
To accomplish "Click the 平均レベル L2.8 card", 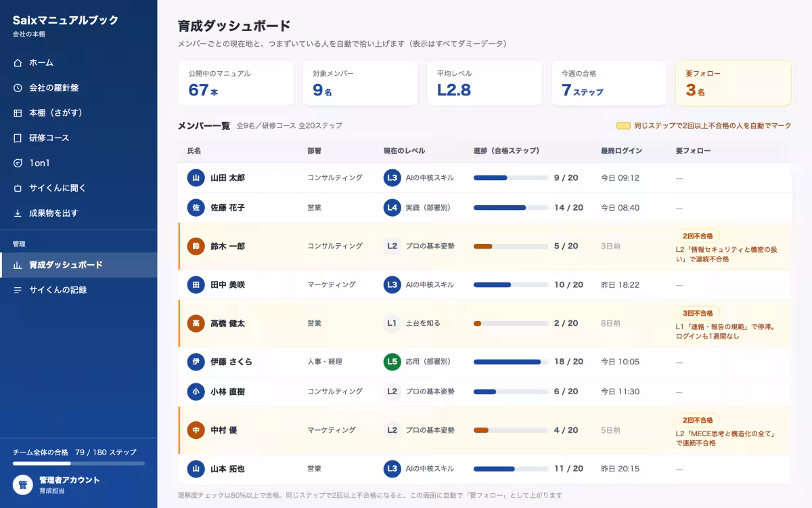I will [484, 83].
